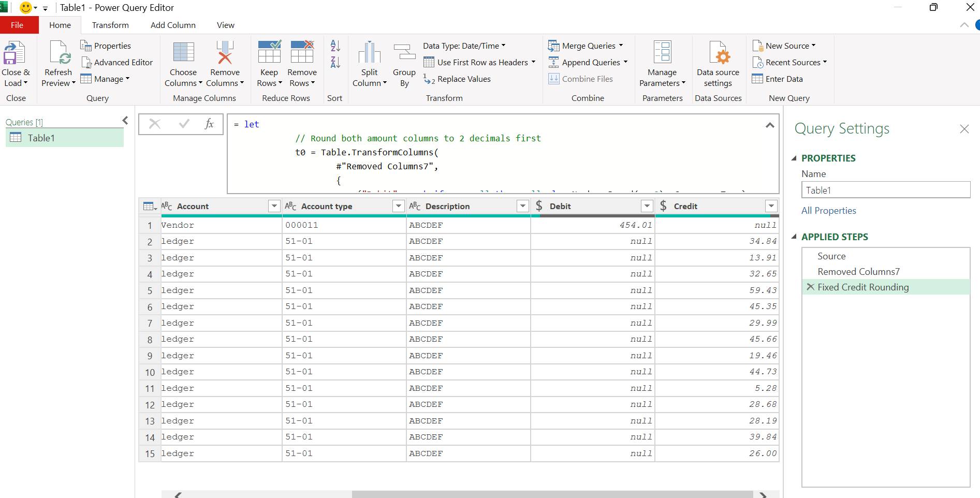Switch to the View tab
980x498 pixels.
click(x=225, y=25)
